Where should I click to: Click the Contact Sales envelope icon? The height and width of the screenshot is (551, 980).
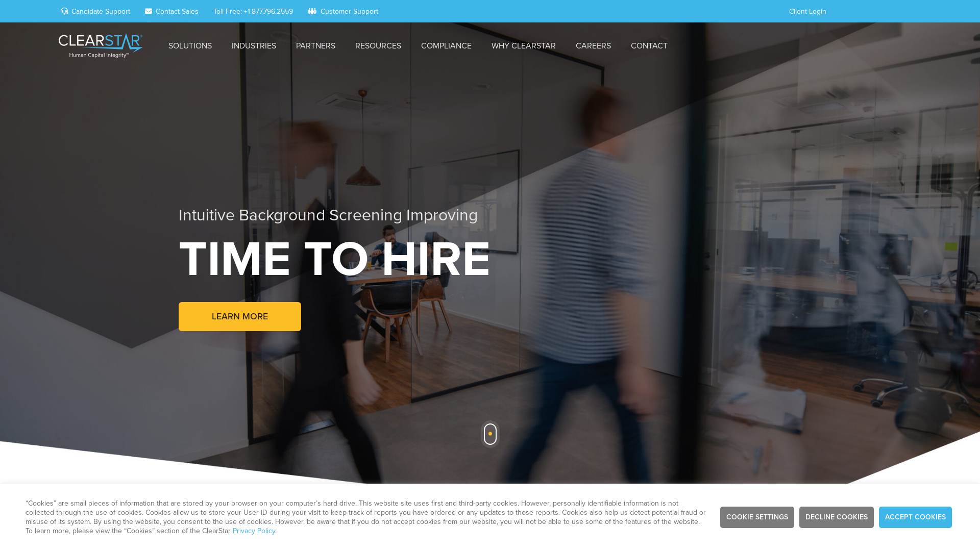(x=149, y=11)
